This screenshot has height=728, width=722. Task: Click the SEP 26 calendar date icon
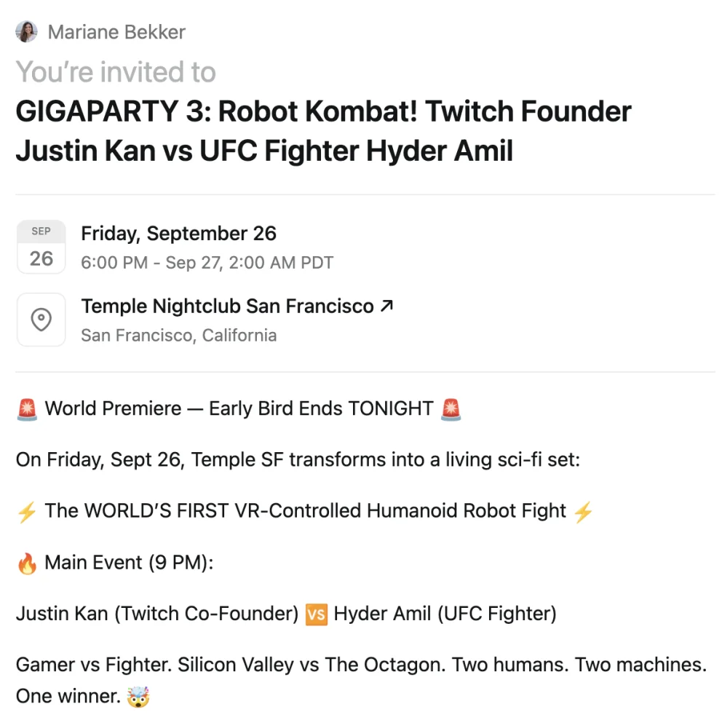click(41, 248)
